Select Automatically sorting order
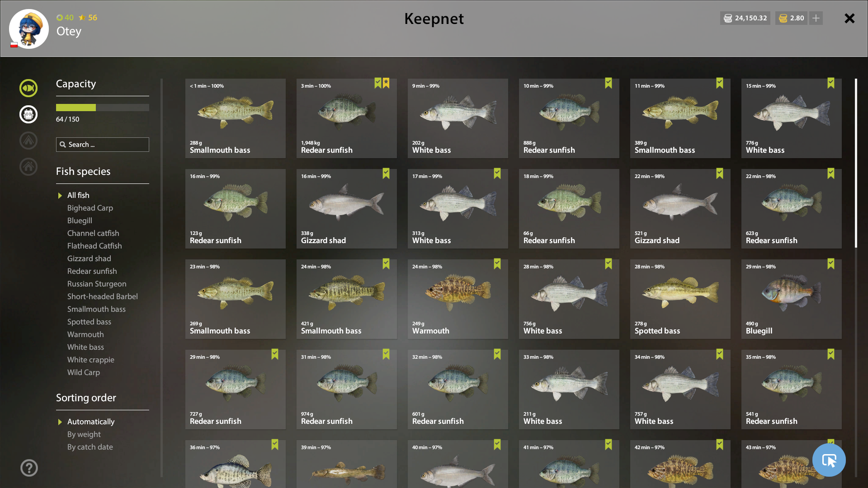The image size is (868, 488). 91,422
